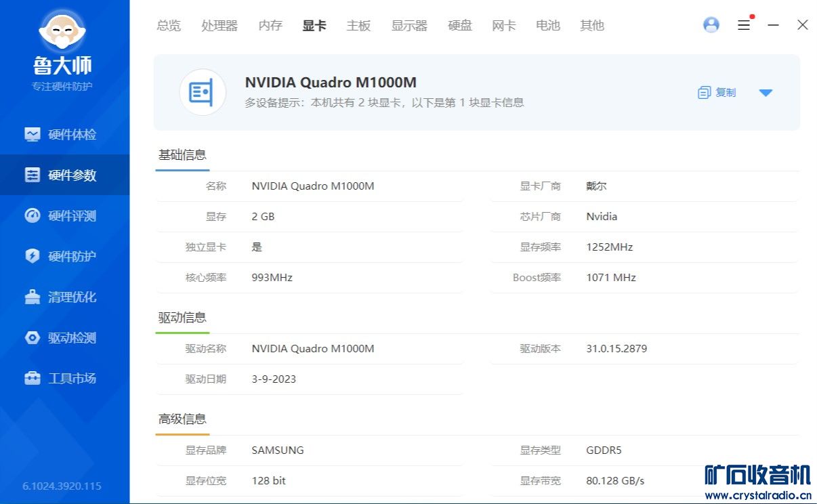The height and width of the screenshot is (504, 817).
Task: Switch to the 硬盘 tab
Action: pos(460,26)
